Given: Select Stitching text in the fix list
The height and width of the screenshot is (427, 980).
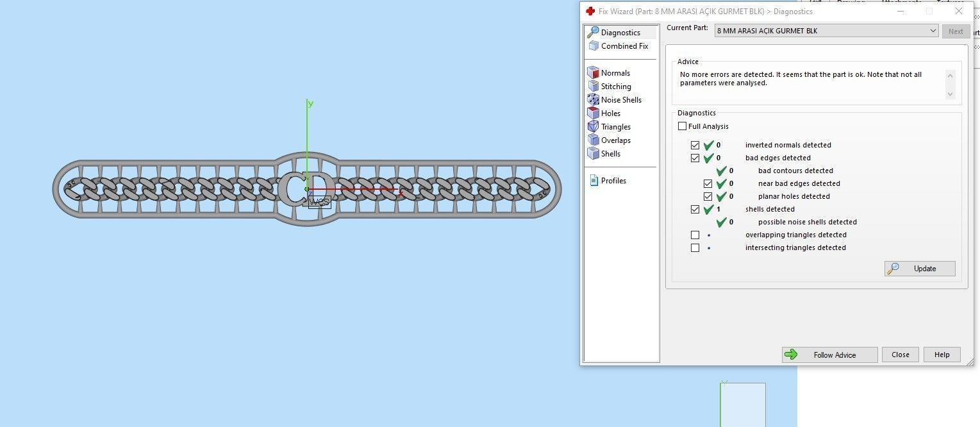Looking at the screenshot, I should tap(616, 87).
